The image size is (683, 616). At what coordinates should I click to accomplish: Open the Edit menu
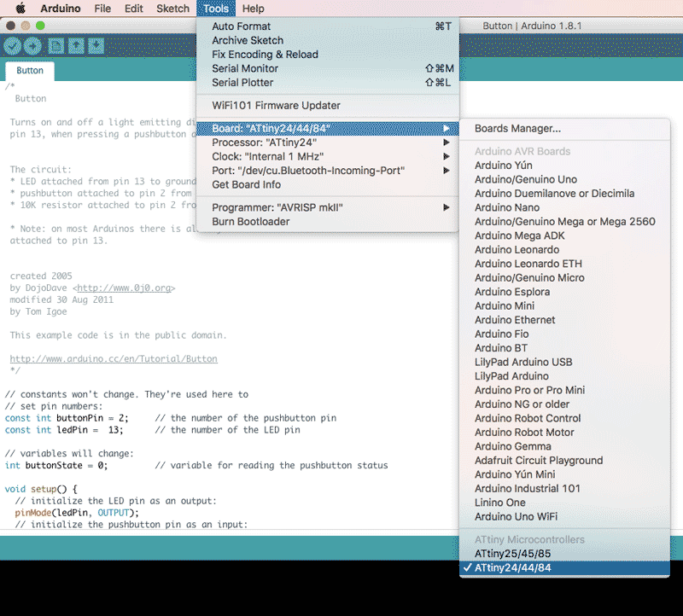click(134, 9)
